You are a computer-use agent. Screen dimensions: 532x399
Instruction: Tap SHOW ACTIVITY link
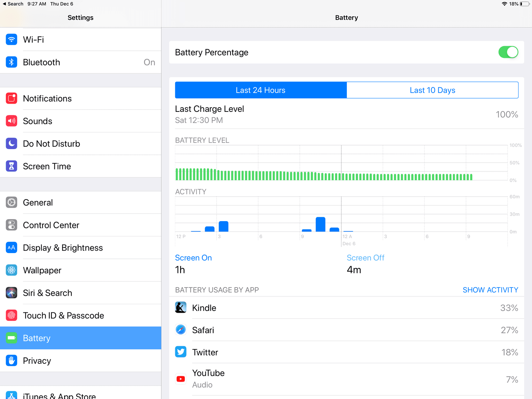(490, 290)
